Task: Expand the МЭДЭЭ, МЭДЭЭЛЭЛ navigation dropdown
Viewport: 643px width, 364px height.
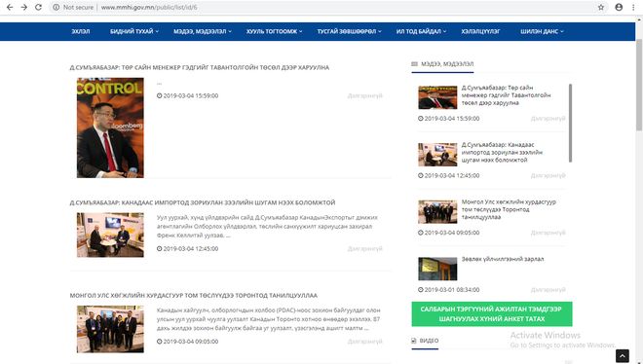Action: click(x=203, y=31)
